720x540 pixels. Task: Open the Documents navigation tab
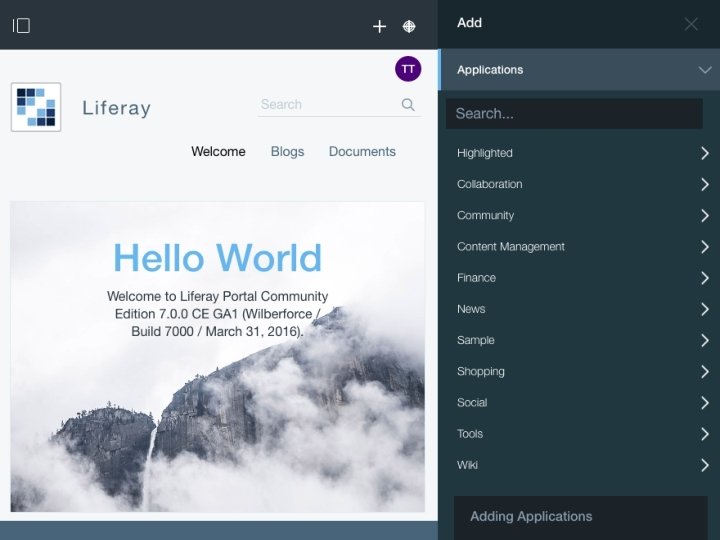362,152
